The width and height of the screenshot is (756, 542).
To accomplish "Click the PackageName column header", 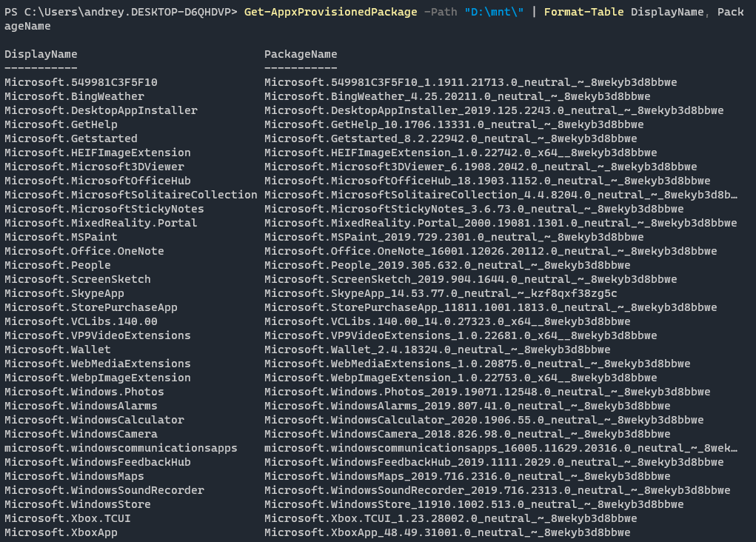I will (x=301, y=55).
